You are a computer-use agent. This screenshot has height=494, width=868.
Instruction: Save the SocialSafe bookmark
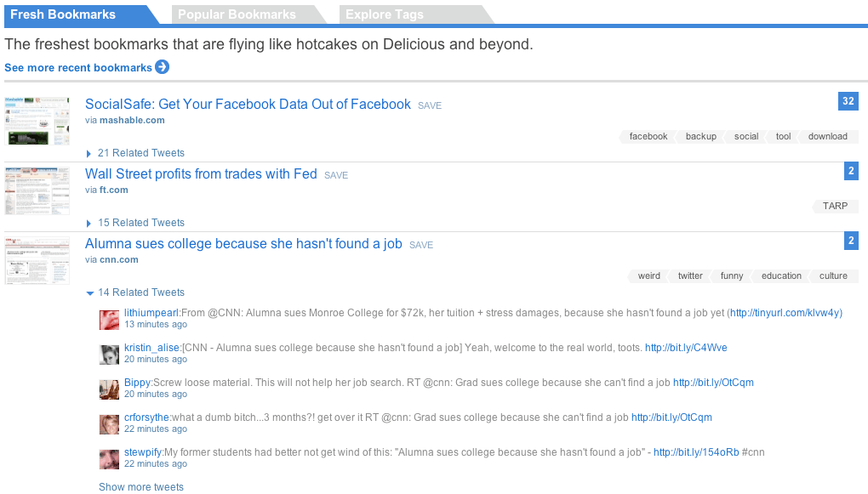430,105
